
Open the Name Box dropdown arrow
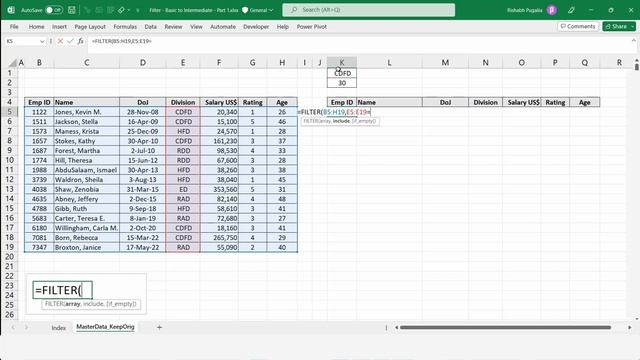point(42,41)
